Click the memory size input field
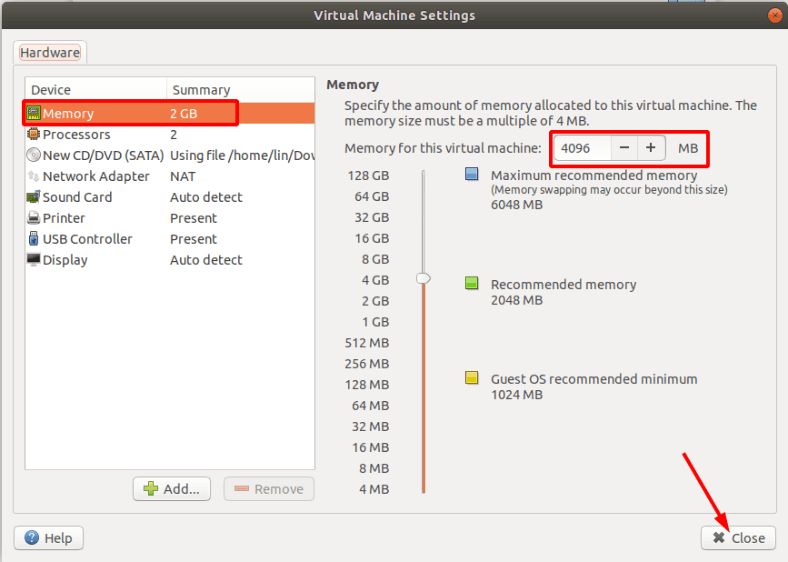788x562 pixels. coord(582,148)
